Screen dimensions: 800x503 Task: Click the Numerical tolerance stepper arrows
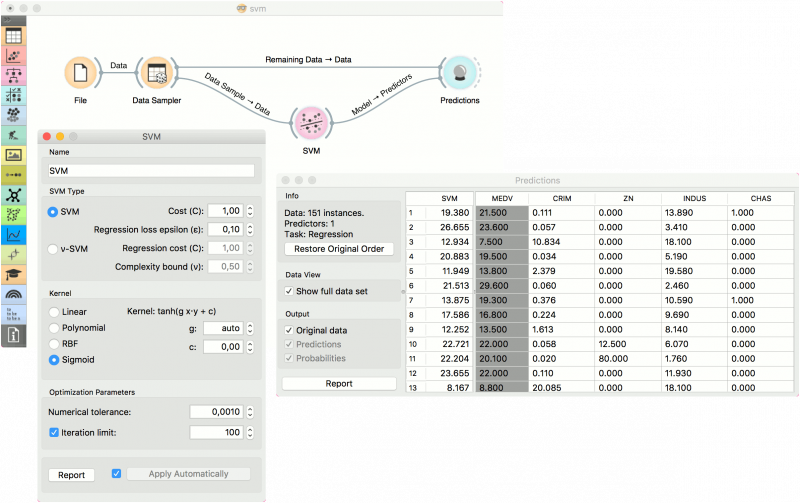coord(249,411)
